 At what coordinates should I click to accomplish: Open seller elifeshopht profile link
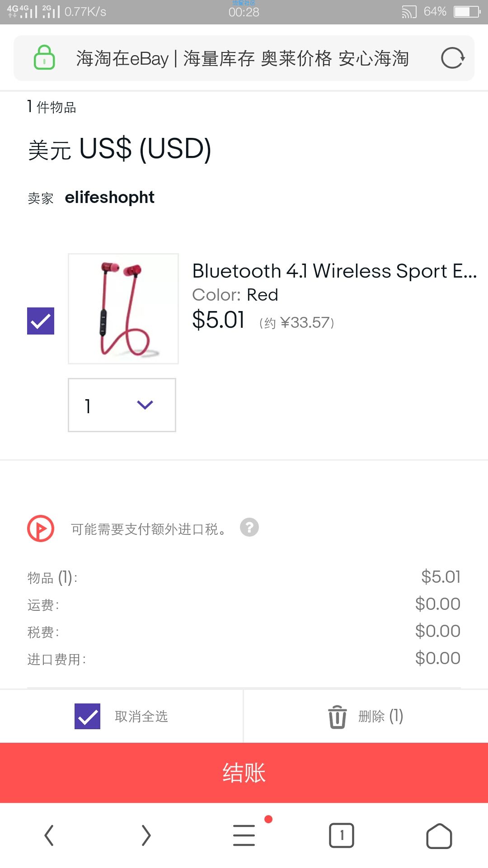point(110,197)
